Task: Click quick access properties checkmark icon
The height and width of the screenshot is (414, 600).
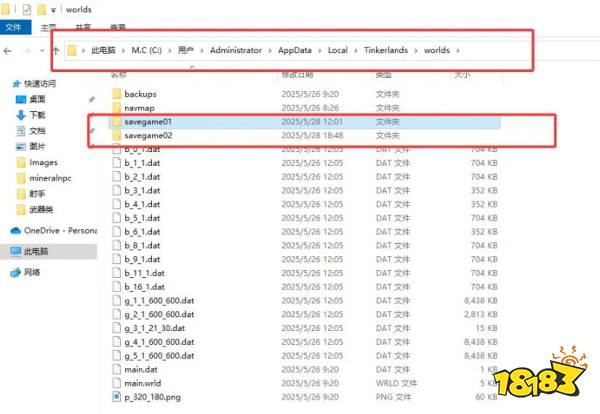Action: click(27, 9)
